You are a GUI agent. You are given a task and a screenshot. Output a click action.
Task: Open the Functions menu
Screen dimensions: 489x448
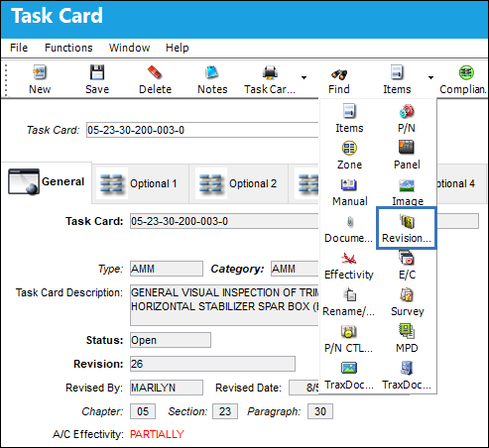coord(68,48)
